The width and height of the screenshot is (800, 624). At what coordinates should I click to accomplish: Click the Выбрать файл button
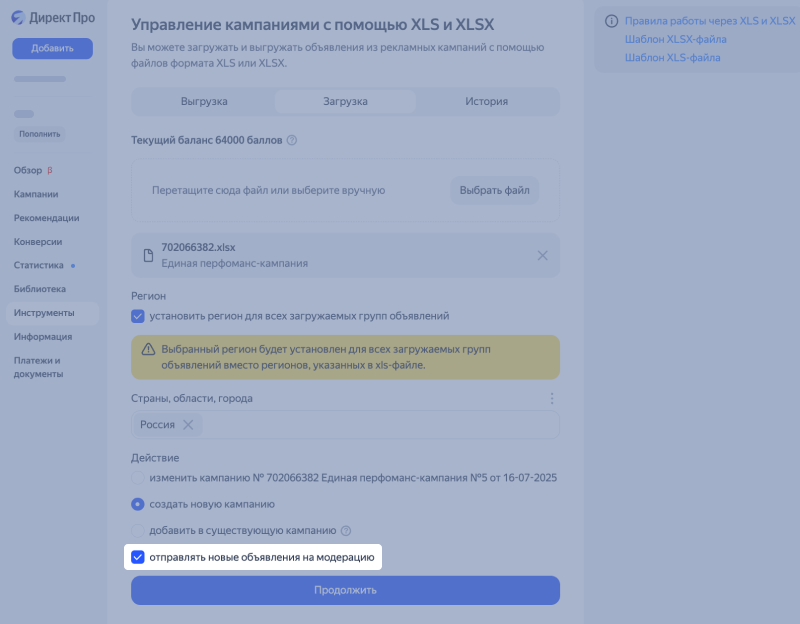point(494,190)
